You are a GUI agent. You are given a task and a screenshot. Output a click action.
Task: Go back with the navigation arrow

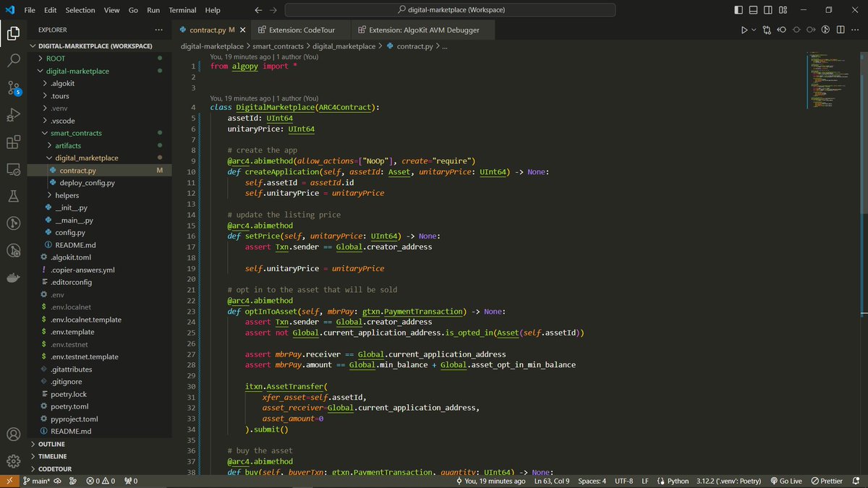[x=258, y=10]
